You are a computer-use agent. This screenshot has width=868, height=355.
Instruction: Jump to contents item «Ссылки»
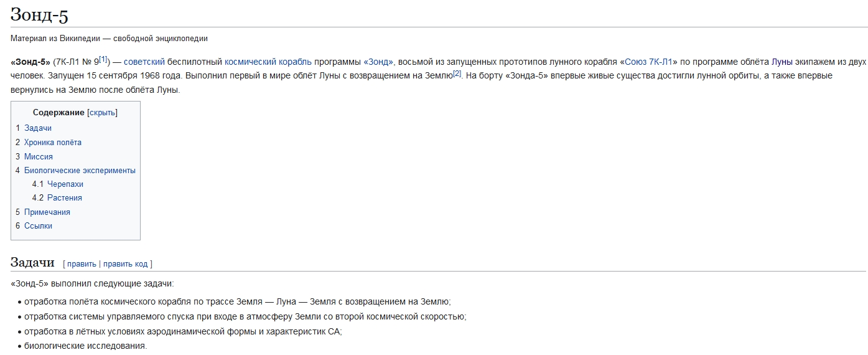pyautogui.click(x=38, y=225)
